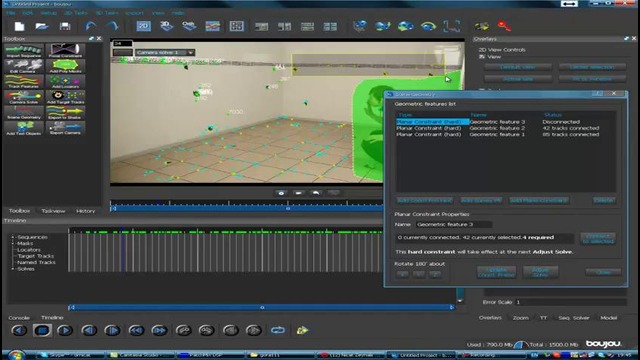Viewport: 640px width, 360px height.
Task: Switch to the 3D view
Action: click(x=166, y=26)
